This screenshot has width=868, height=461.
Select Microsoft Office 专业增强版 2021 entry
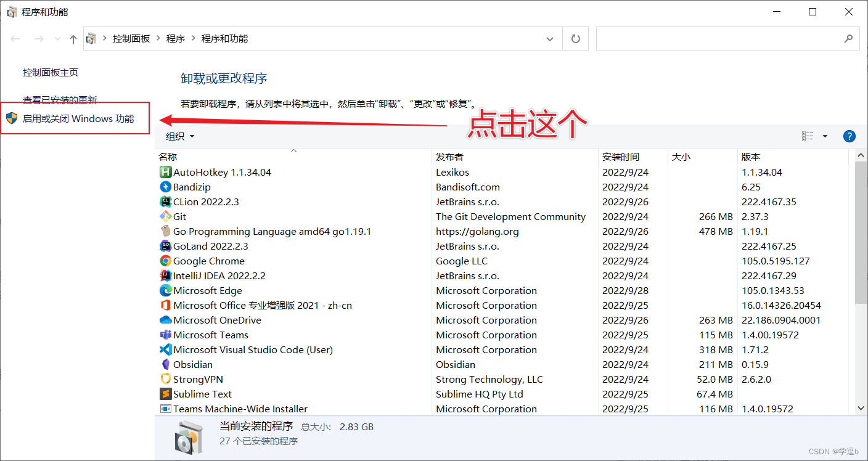(x=263, y=306)
